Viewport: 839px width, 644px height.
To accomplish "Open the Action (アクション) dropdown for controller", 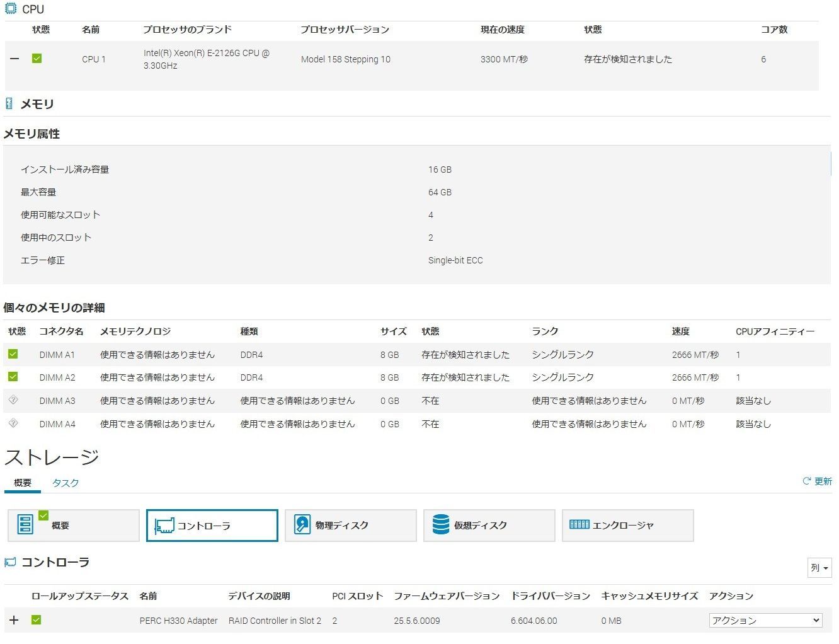I will coord(765,621).
